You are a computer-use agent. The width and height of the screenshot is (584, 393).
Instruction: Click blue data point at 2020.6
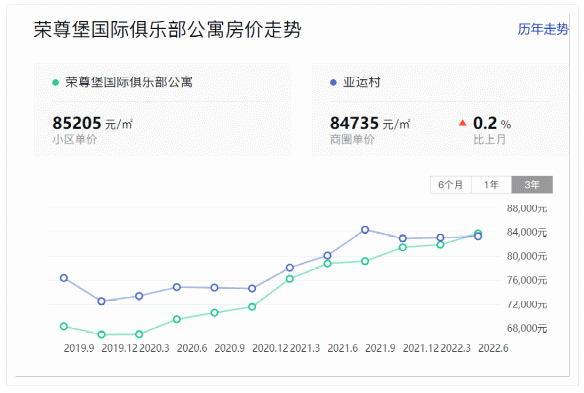click(177, 287)
